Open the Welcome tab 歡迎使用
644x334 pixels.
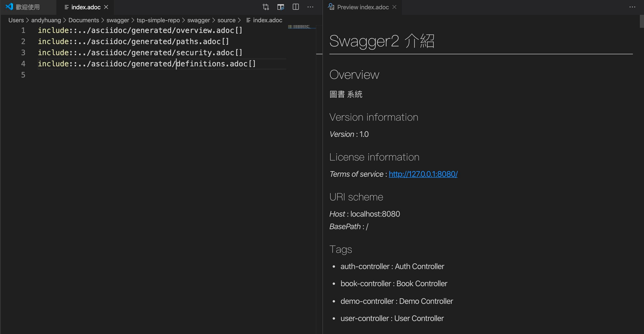(x=28, y=7)
